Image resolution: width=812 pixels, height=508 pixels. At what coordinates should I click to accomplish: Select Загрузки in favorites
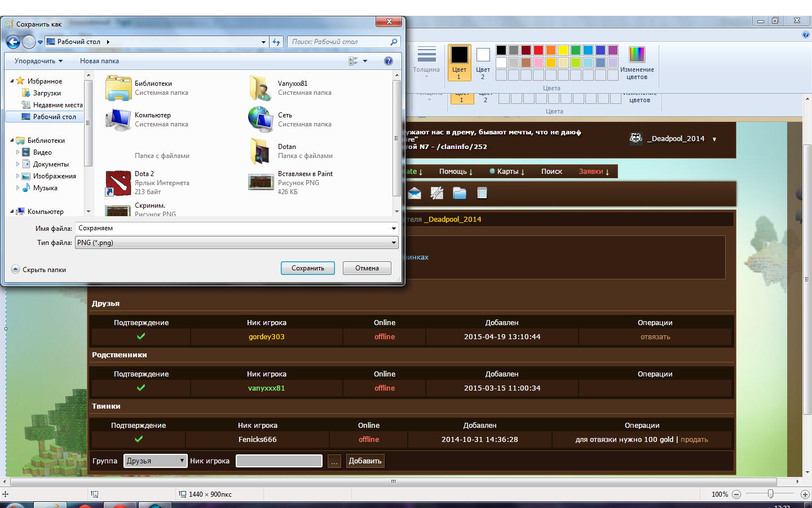(47, 93)
